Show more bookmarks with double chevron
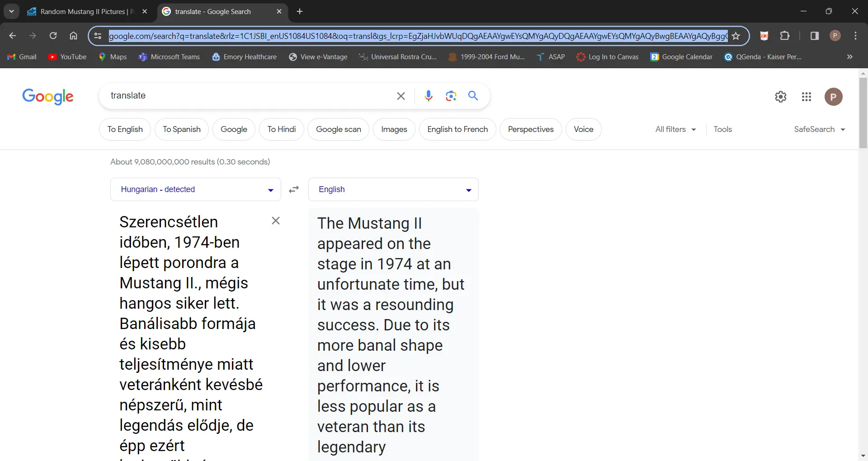Screen dimensions: 868x461 (x=849, y=57)
